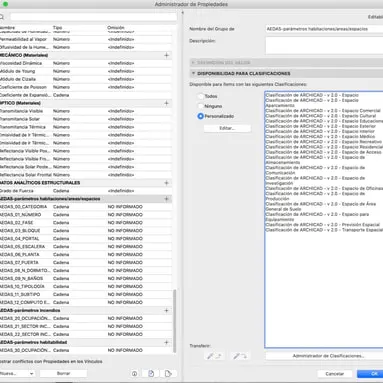
Task: Click the Nombre del Grupo field
Action: 324,29
